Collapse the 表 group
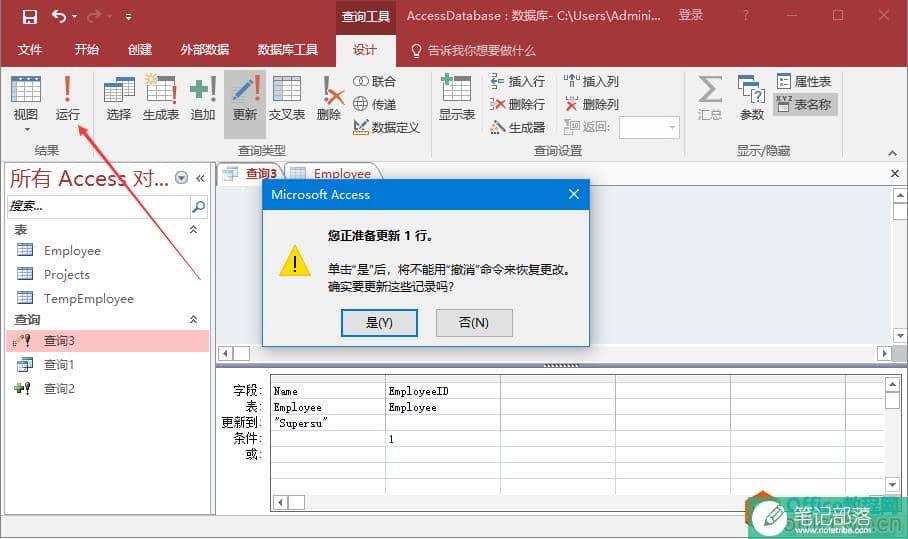Viewport: 908px width, 539px height. tap(193, 230)
